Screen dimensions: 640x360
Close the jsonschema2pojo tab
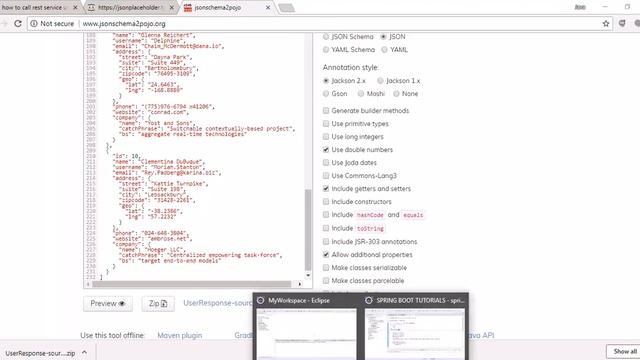pos(268,7)
